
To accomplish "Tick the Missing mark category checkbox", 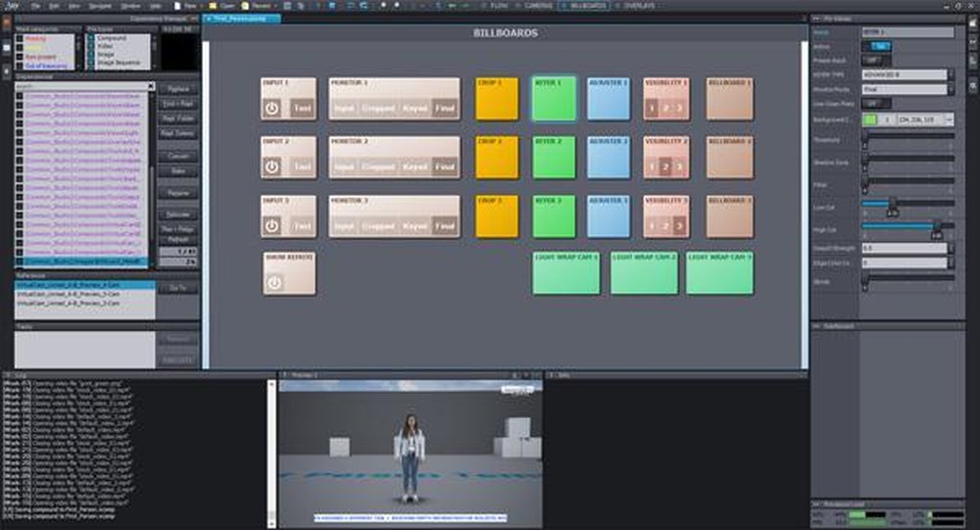I will pyautogui.click(x=20, y=39).
